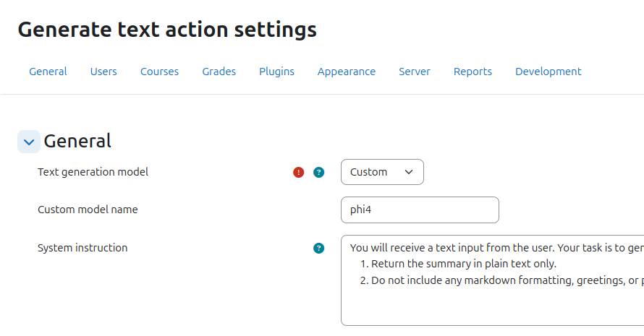644x336 pixels.
Task: Switch to the Appearance tab
Action: (x=347, y=72)
